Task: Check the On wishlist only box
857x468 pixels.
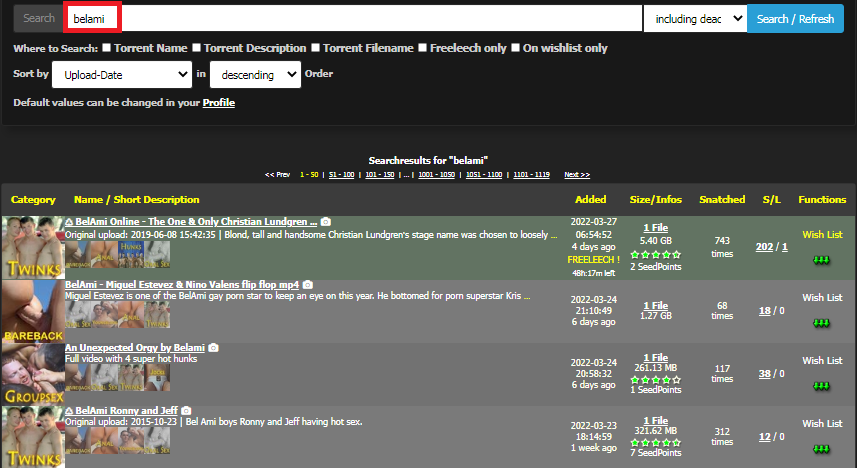Action: pyautogui.click(x=515, y=48)
